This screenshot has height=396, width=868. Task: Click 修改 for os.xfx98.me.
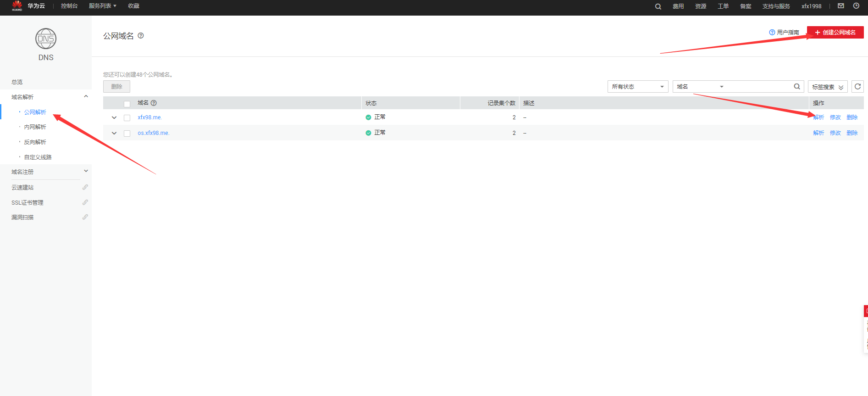[x=835, y=133]
